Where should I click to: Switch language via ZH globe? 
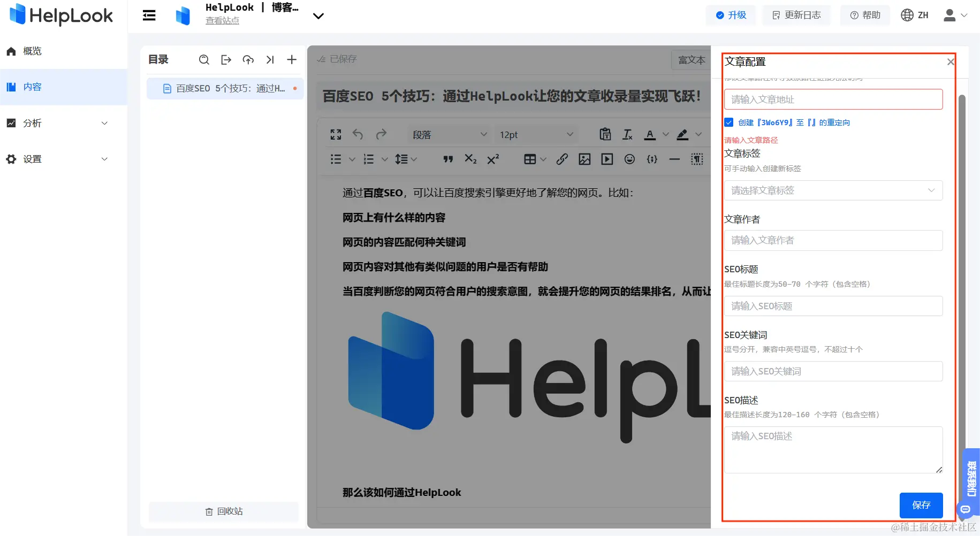[915, 16]
